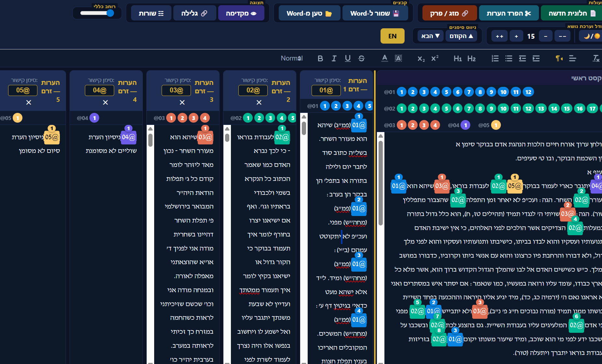Click the strikethrough icon
This screenshot has height=364, width=602.
[361, 58]
